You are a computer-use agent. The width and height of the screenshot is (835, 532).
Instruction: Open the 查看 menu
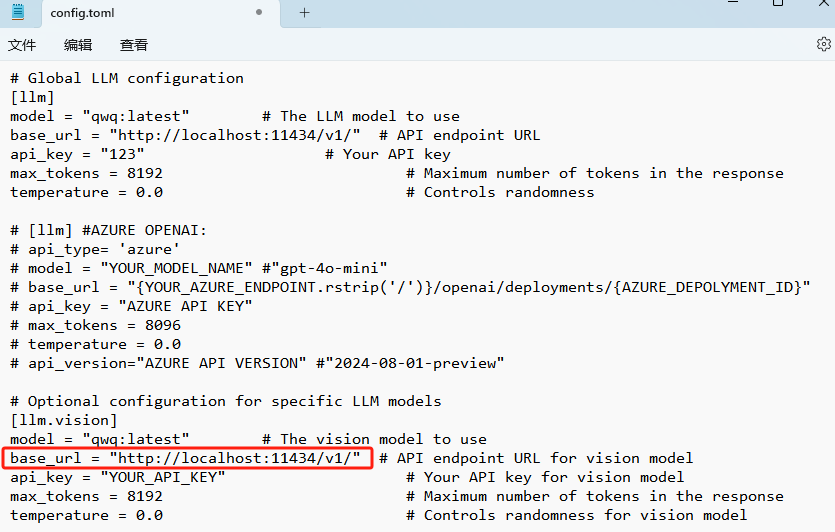pos(134,45)
